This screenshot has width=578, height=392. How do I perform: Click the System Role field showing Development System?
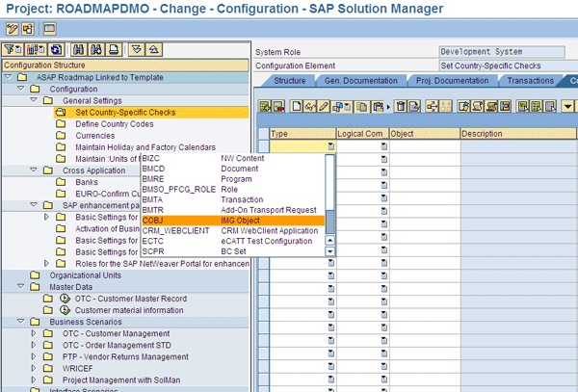click(x=502, y=52)
